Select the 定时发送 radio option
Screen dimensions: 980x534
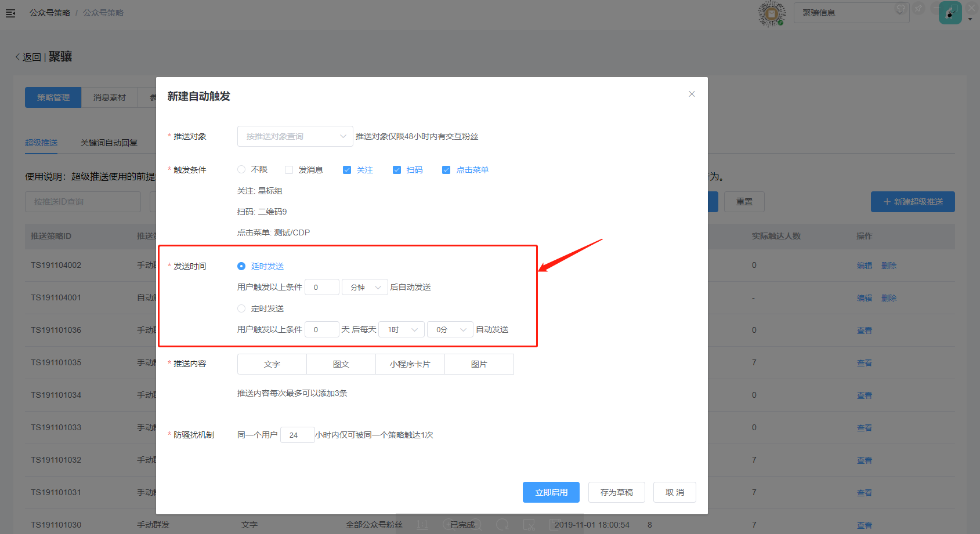[x=241, y=308]
